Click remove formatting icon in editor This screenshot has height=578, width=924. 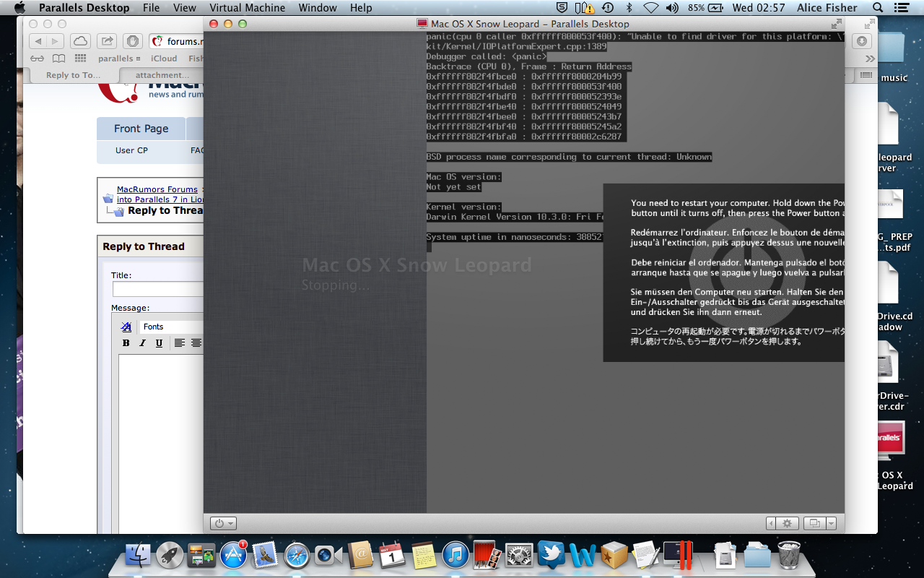[126, 327]
